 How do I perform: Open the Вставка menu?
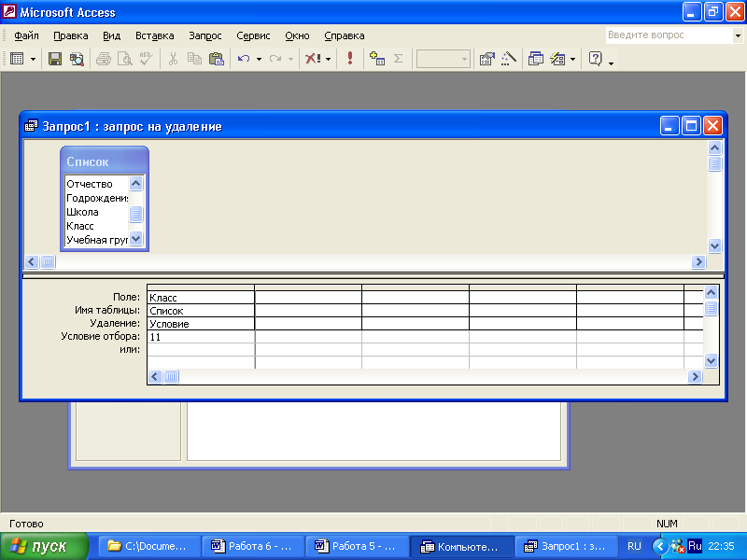coord(154,35)
